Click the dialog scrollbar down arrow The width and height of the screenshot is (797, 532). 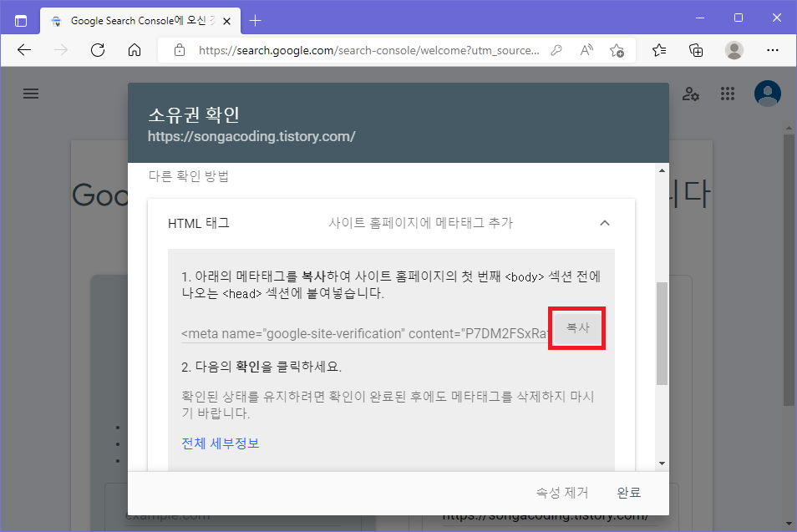(x=662, y=463)
